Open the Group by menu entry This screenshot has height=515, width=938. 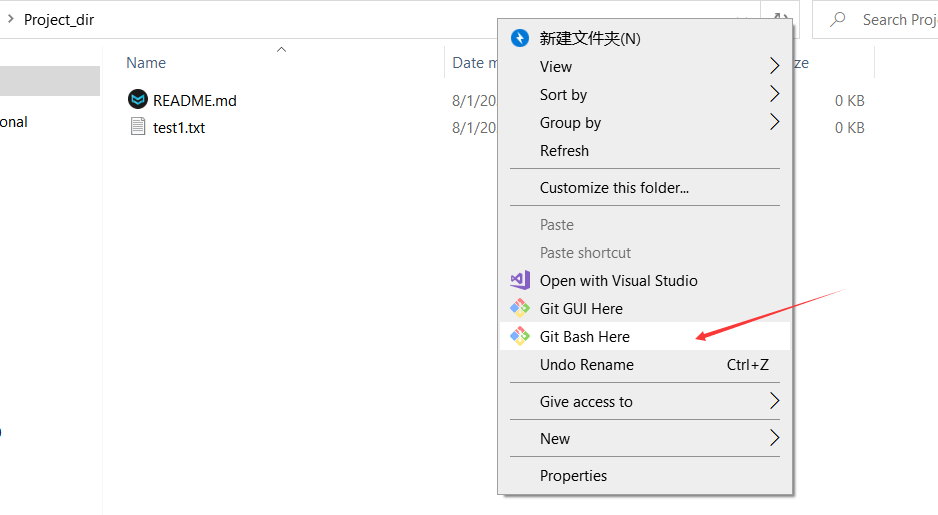(x=645, y=123)
